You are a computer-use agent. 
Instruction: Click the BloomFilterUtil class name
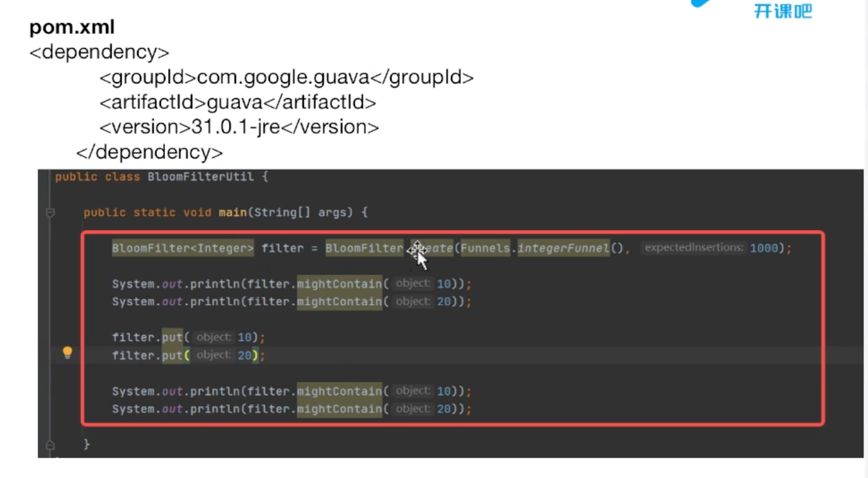[x=201, y=177]
